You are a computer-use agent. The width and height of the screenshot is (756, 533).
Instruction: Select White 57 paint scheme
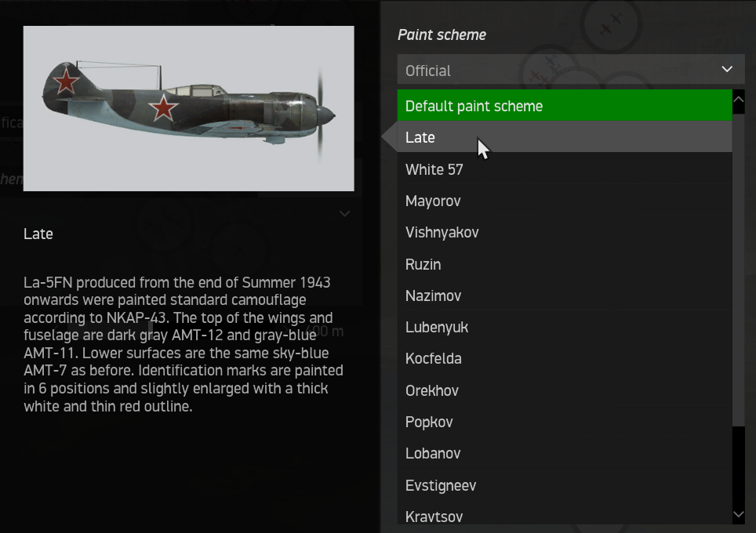tap(564, 169)
